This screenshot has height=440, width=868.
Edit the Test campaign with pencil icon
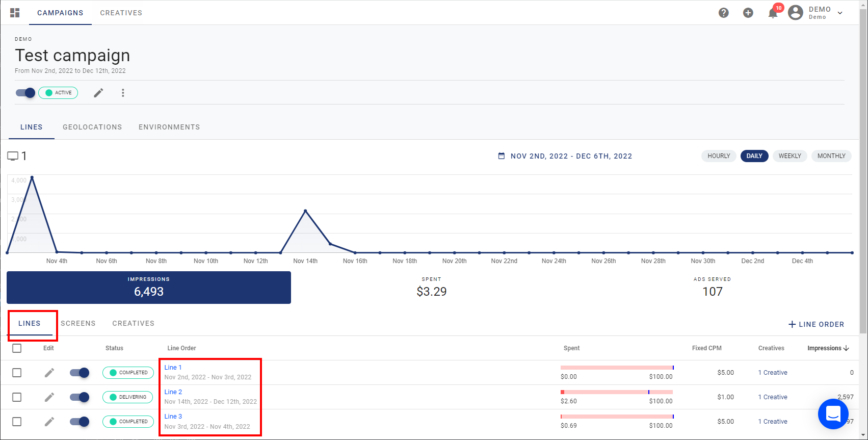(x=98, y=93)
